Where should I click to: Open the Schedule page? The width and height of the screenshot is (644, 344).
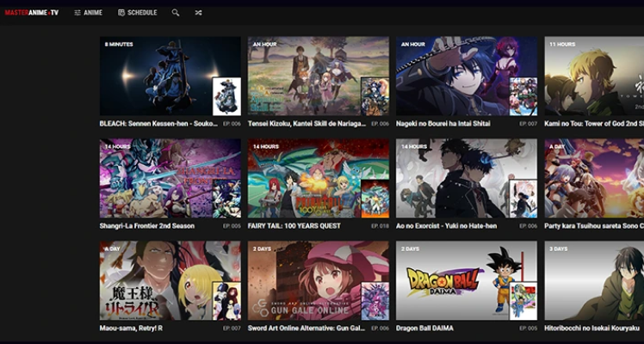137,13
